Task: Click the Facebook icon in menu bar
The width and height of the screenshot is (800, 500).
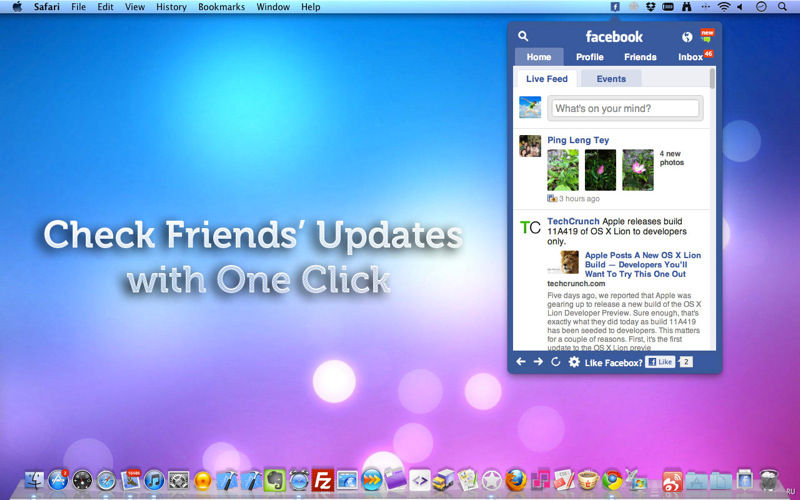Action: [615, 7]
